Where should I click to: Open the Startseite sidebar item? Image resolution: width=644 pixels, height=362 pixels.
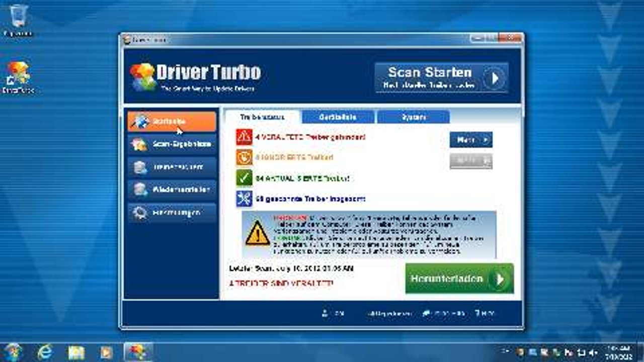click(172, 121)
